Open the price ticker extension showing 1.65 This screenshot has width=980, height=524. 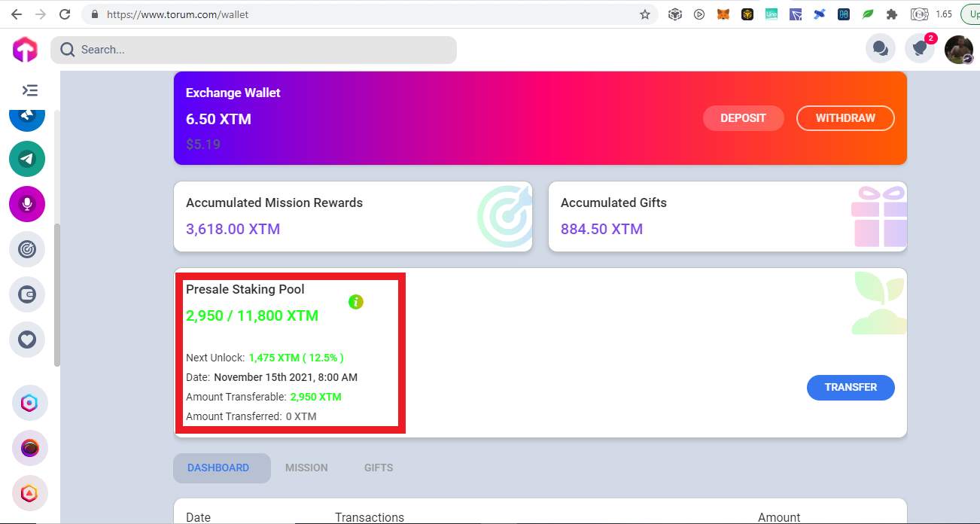(931, 14)
